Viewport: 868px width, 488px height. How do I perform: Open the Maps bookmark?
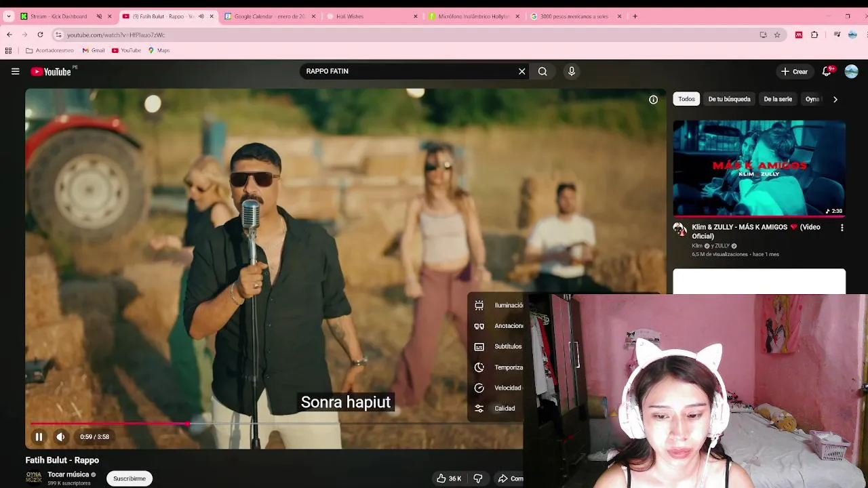(x=159, y=50)
